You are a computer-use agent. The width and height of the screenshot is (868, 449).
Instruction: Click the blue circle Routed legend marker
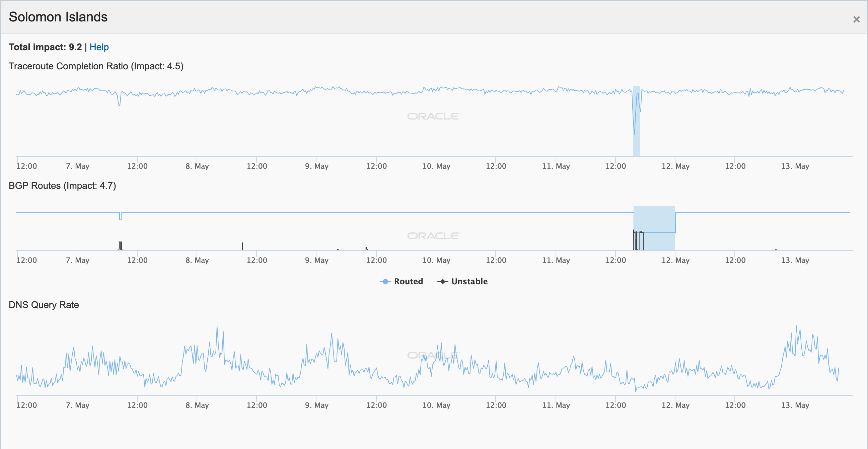[x=385, y=281]
